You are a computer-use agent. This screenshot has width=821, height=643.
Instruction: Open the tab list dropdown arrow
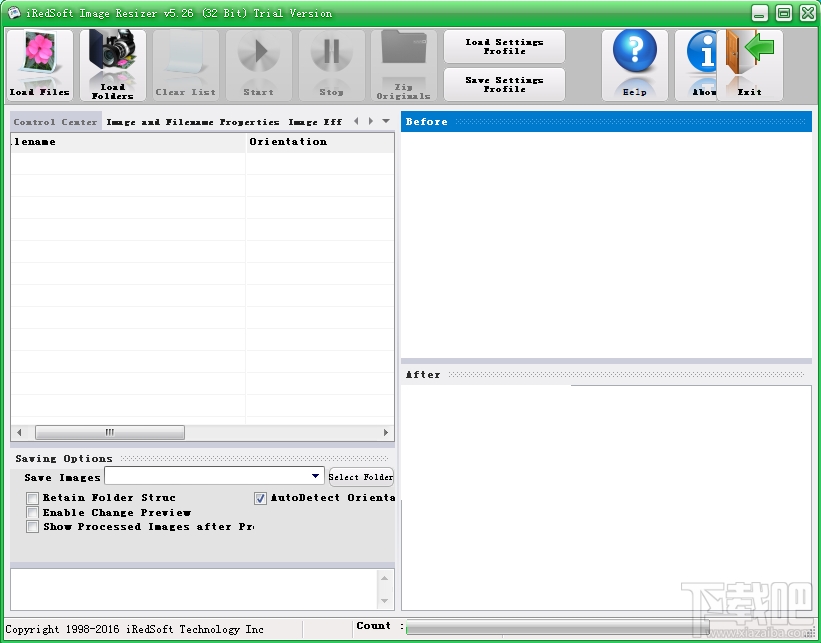(x=386, y=121)
